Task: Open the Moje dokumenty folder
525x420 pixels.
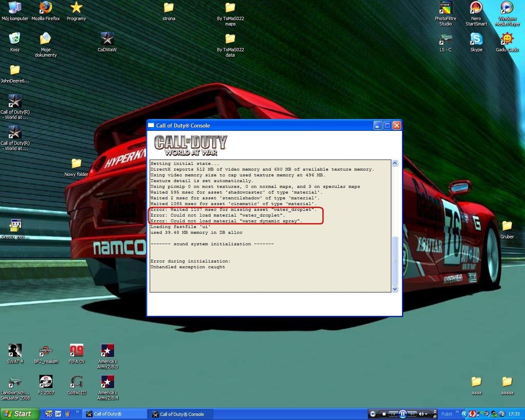Action: click(46, 45)
